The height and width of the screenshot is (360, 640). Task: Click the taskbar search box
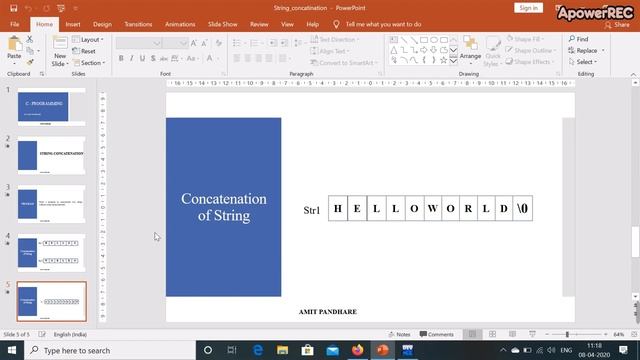[110, 350]
